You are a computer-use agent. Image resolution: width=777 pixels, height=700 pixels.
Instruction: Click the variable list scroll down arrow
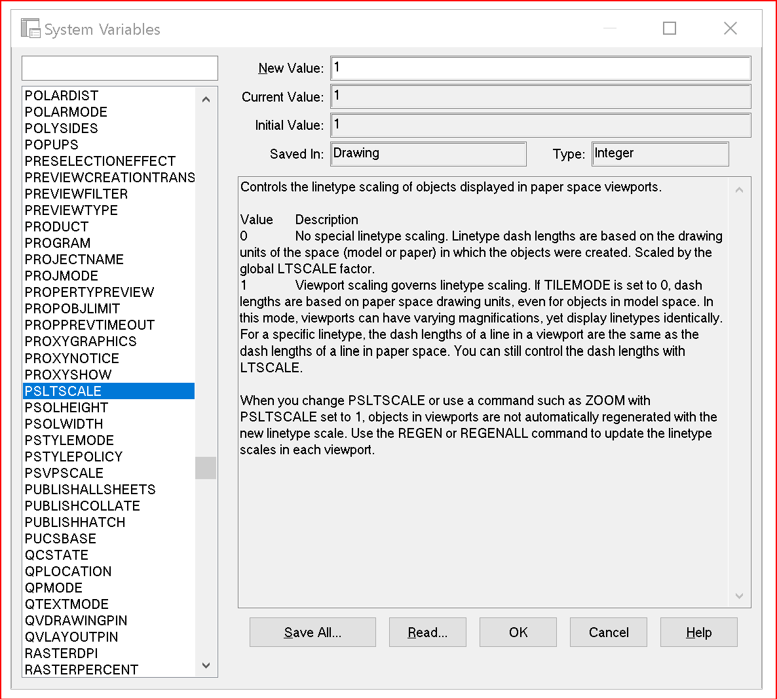206,665
